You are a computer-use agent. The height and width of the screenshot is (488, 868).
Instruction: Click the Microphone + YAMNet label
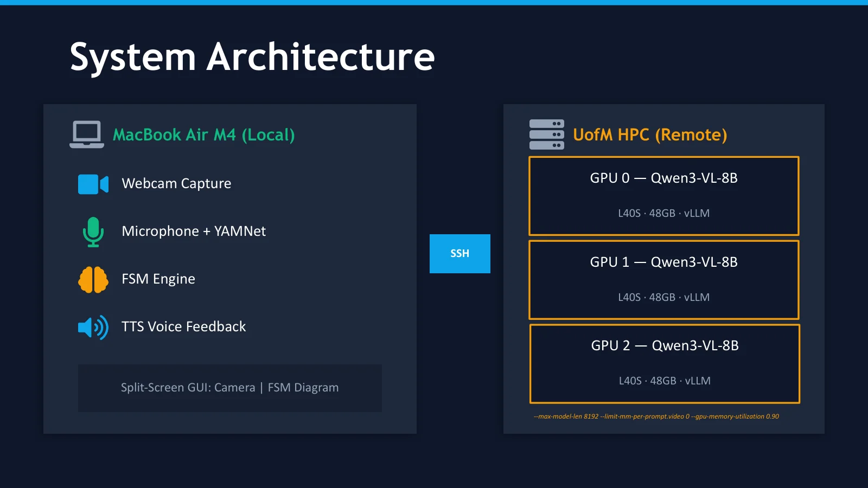click(194, 232)
